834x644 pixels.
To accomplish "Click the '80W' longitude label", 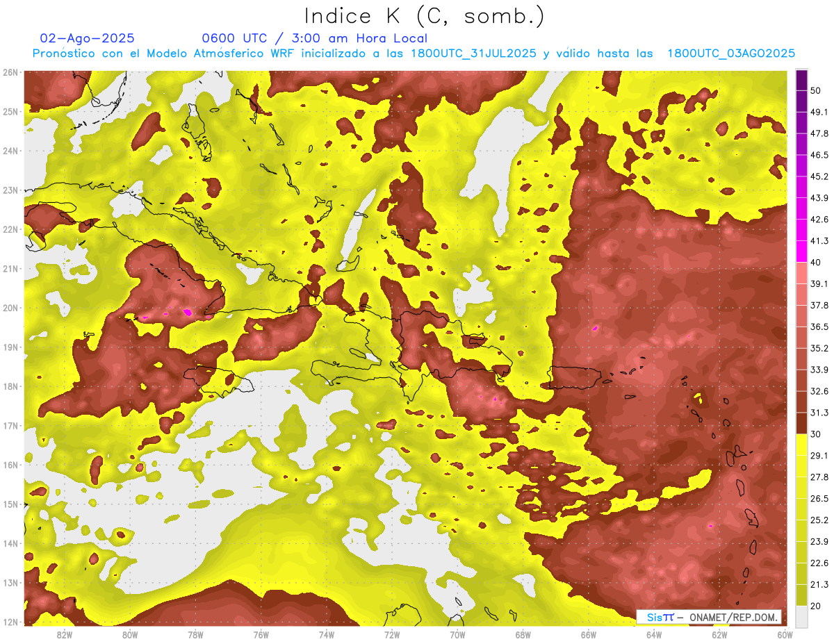I will (x=129, y=634).
